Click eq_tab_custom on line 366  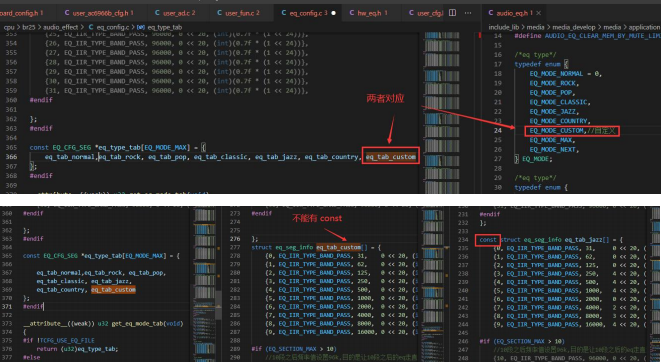[x=391, y=157]
